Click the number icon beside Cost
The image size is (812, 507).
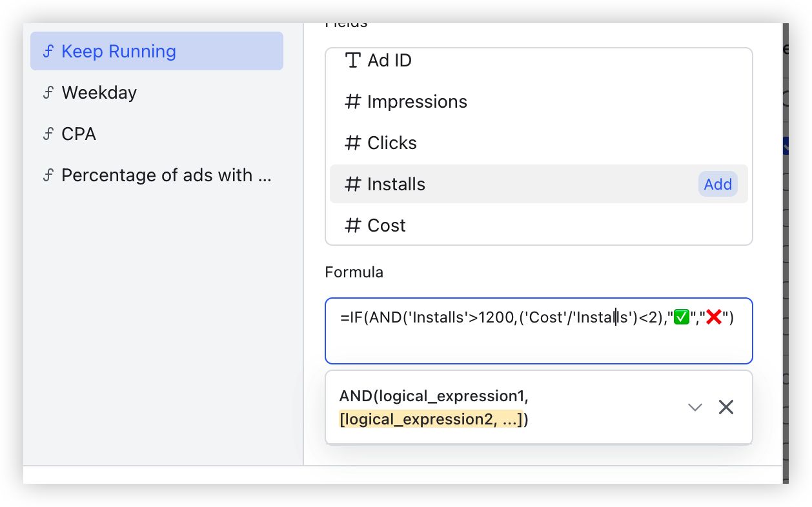pyautogui.click(x=352, y=226)
